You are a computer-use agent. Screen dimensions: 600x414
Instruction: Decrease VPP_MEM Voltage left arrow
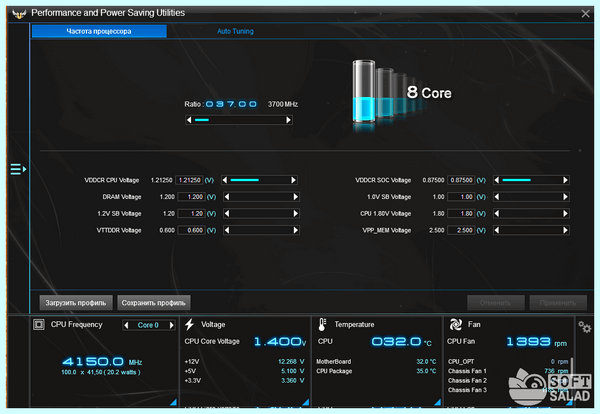pyautogui.click(x=497, y=230)
